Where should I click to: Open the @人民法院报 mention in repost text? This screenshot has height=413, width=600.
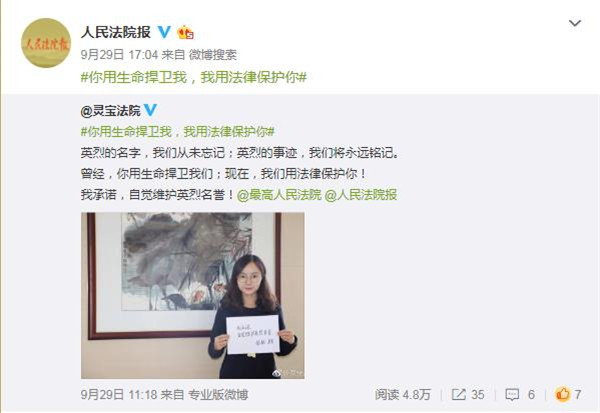[361, 195]
